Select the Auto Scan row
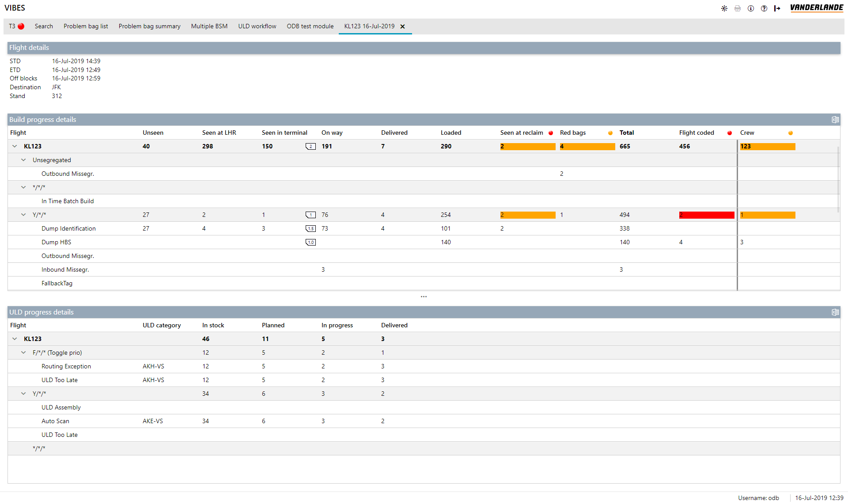Viewport: 848px width, 504px height. 424,421
